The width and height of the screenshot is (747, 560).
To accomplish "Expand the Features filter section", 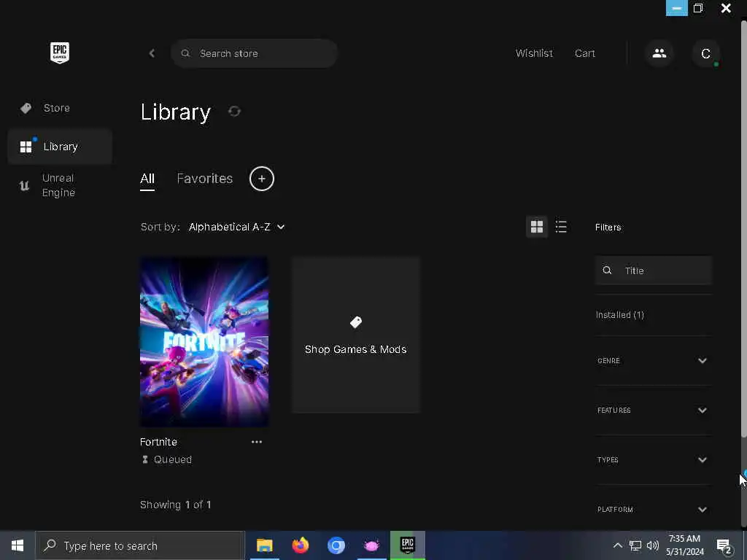I will (x=653, y=410).
